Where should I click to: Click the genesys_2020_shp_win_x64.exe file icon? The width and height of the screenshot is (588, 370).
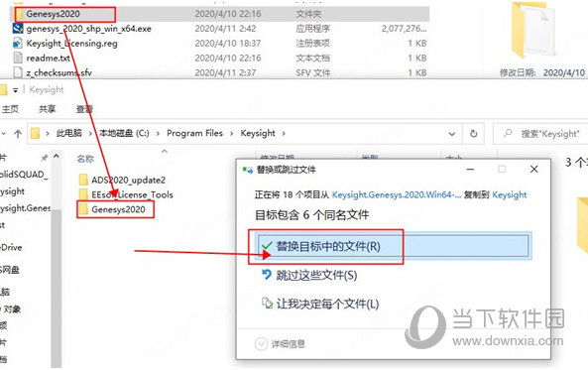pyautogui.click(x=18, y=29)
